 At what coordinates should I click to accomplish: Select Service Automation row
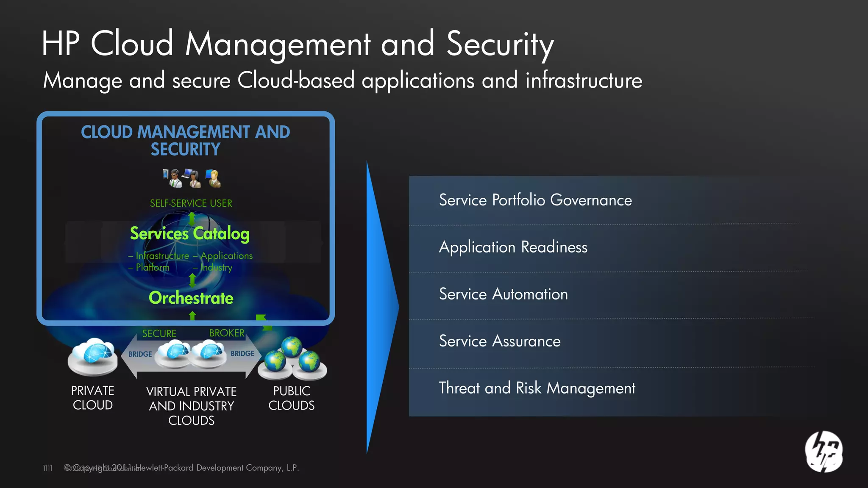coord(503,294)
